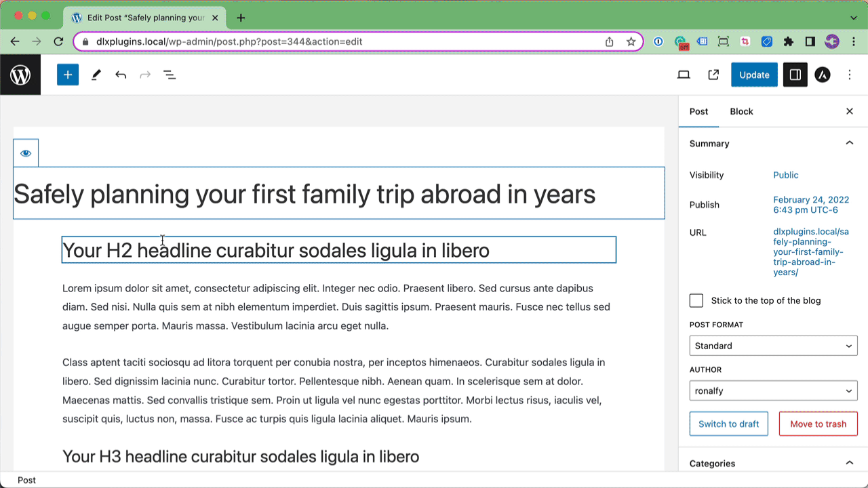View post in new tab icon
The image size is (868, 488).
(x=713, y=75)
